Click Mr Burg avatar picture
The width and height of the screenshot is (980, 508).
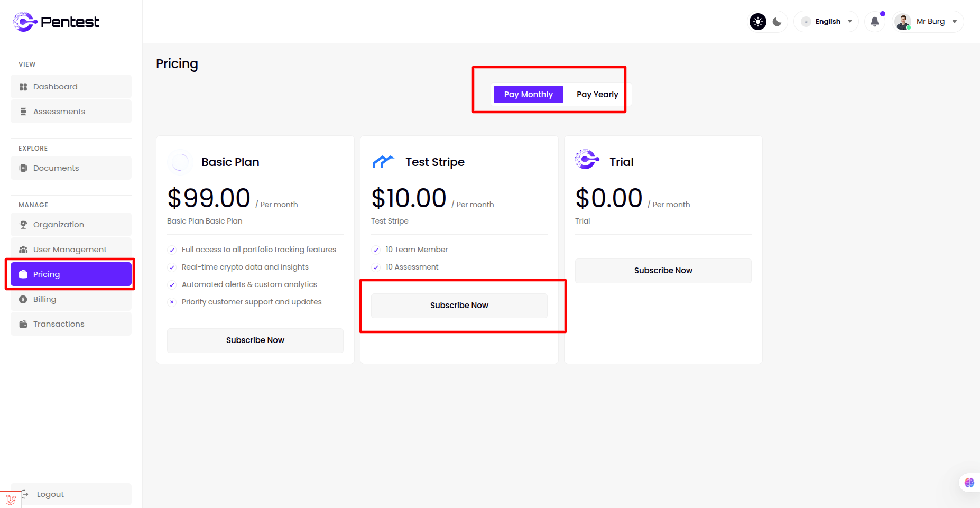(903, 22)
